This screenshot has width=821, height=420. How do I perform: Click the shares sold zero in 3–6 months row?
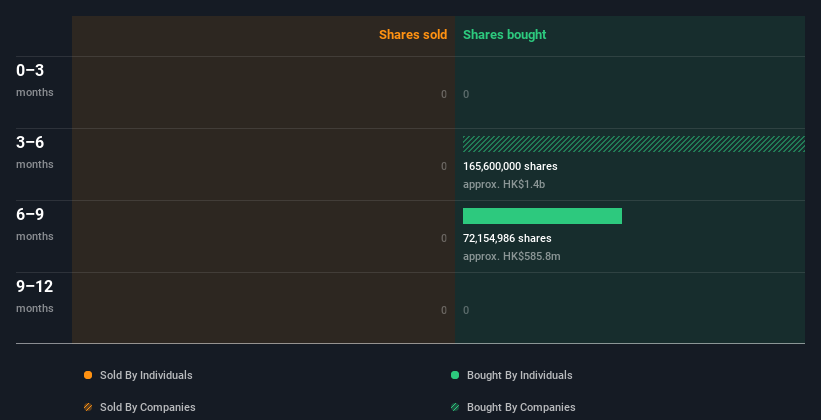(x=444, y=166)
